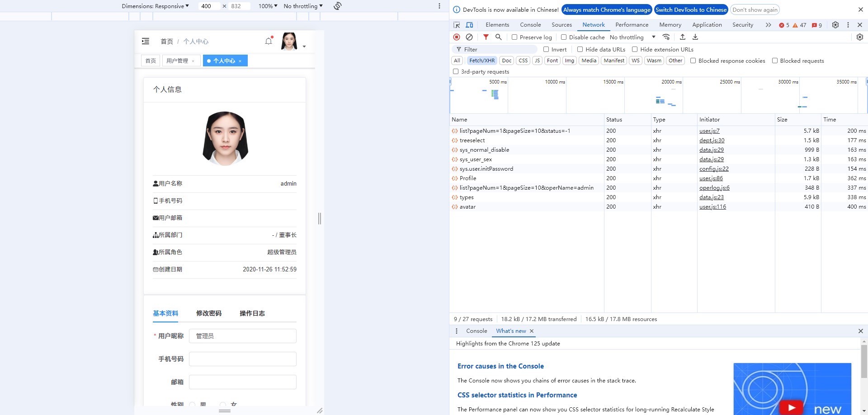This screenshot has width=868, height=415.
Task: Open DevTools settings gear icon
Action: [x=835, y=25]
